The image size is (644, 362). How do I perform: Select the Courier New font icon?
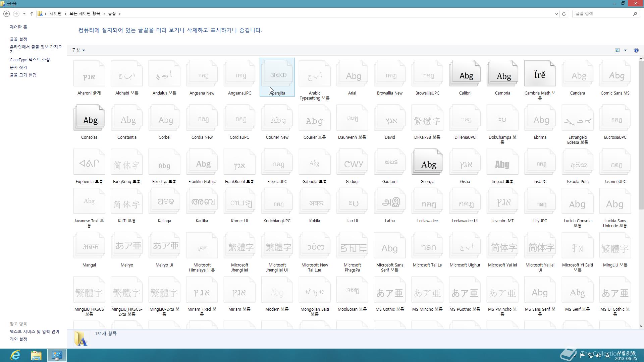(x=277, y=118)
